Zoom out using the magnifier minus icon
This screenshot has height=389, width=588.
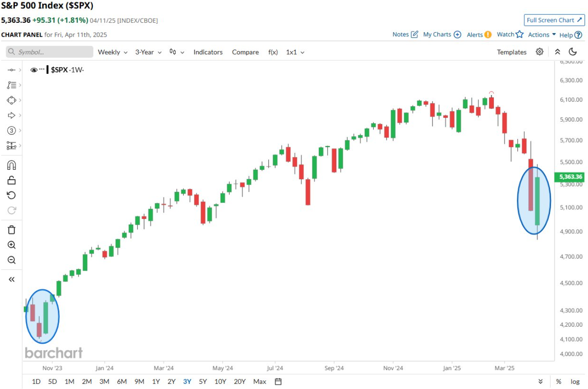(12, 260)
